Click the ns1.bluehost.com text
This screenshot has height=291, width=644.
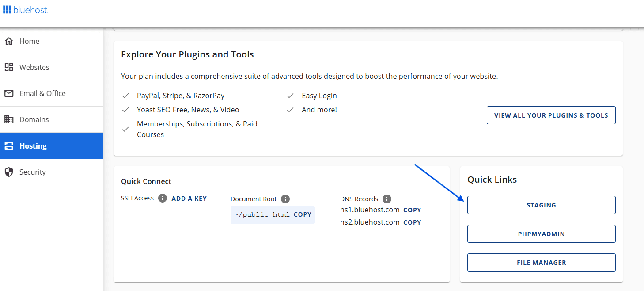(x=370, y=210)
